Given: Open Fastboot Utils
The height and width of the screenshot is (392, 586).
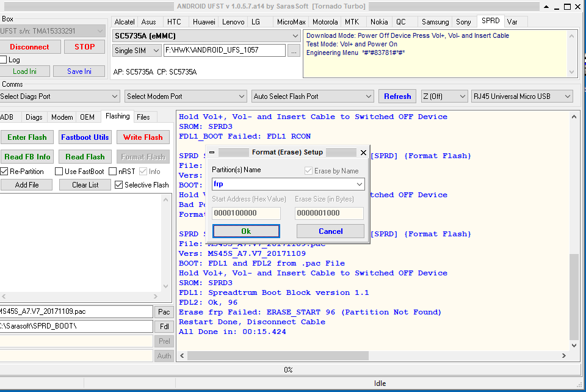Looking at the screenshot, I should pyautogui.click(x=85, y=137).
